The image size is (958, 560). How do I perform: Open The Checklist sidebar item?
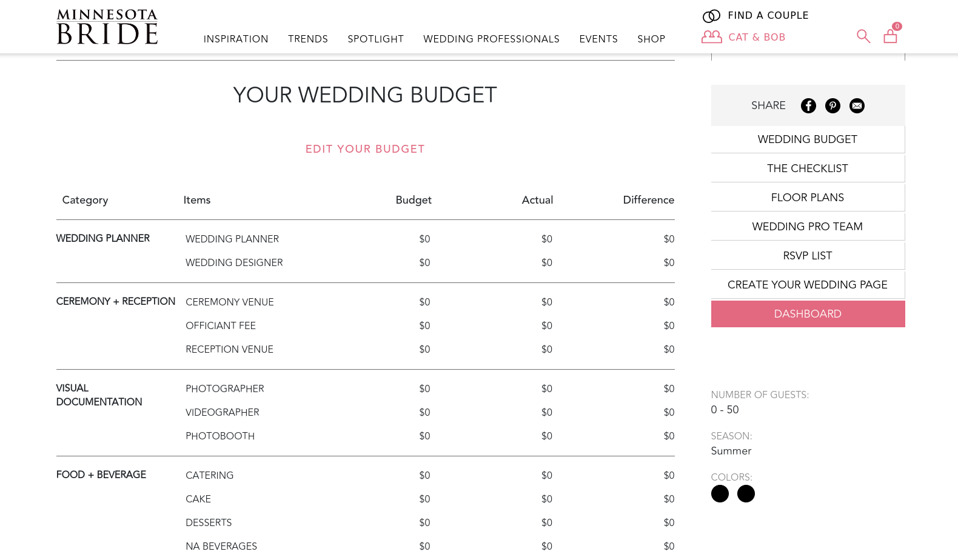808,168
